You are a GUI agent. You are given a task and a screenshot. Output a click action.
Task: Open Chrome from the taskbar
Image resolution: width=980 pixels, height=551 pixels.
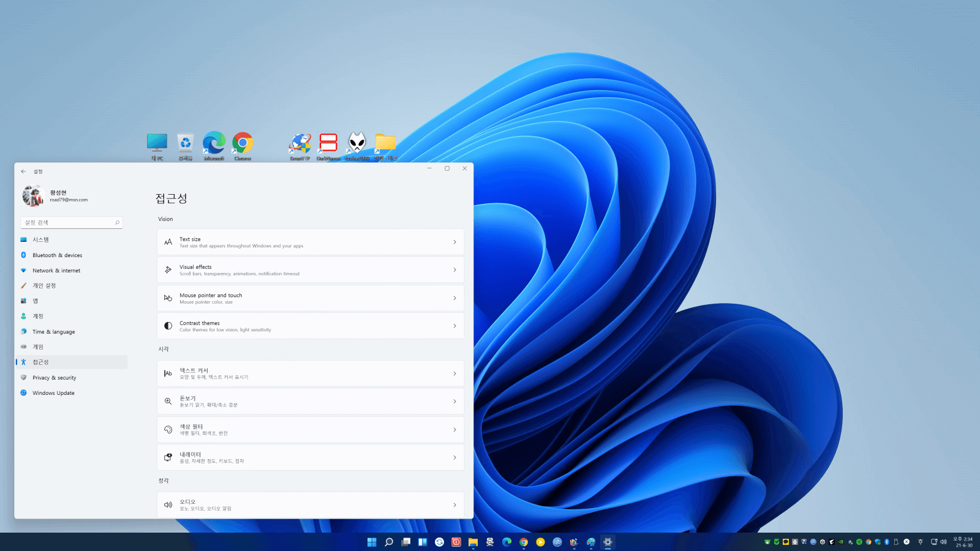pos(524,542)
